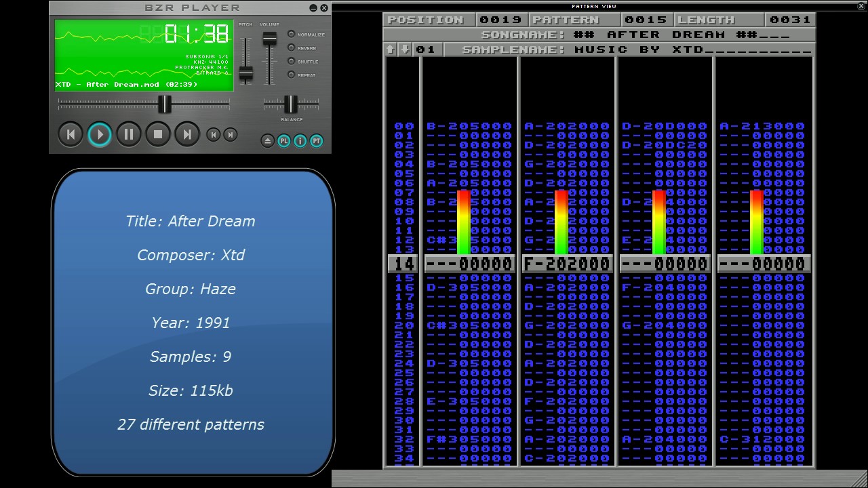Enable the Normalize option
The height and width of the screenshot is (488, 868).
[292, 34]
